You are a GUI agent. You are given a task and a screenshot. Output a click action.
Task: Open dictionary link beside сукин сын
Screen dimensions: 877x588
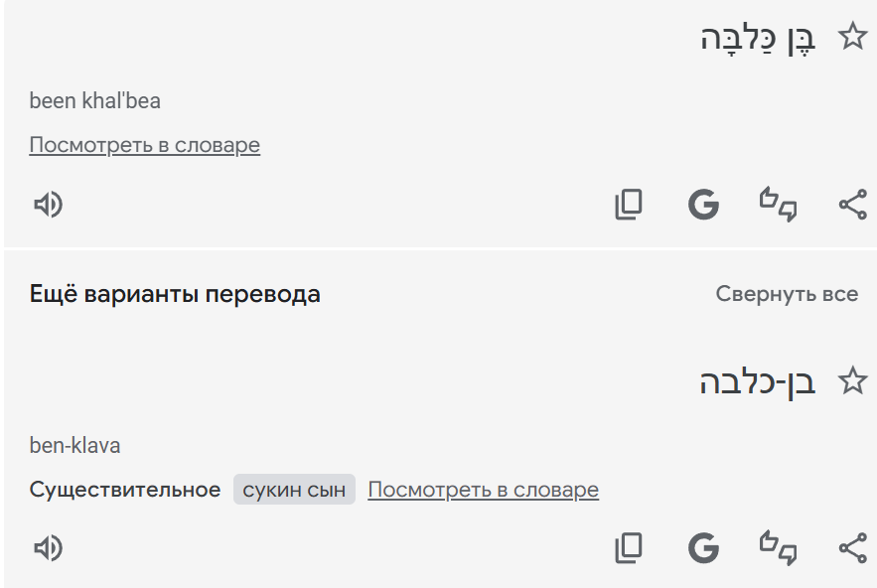(x=483, y=490)
